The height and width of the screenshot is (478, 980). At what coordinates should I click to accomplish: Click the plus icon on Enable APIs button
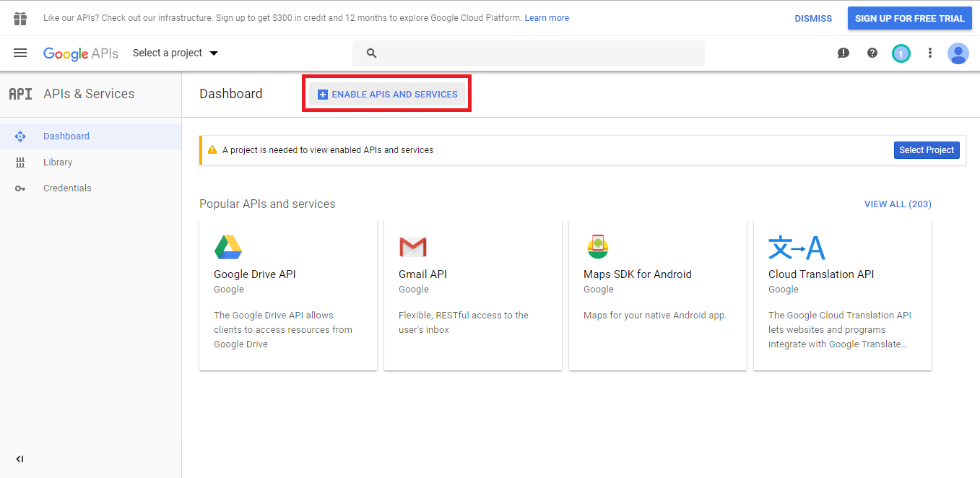click(x=323, y=95)
